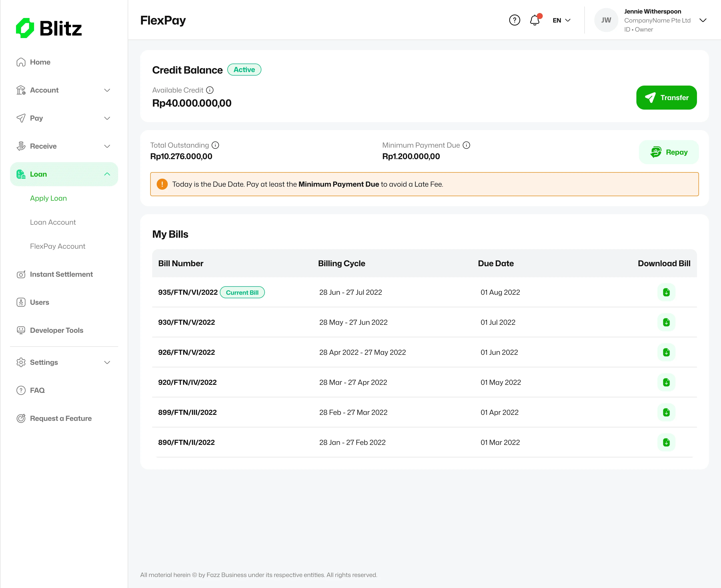The height and width of the screenshot is (588, 721).
Task: Open Apply Loan submenu item
Action: coord(49,198)
